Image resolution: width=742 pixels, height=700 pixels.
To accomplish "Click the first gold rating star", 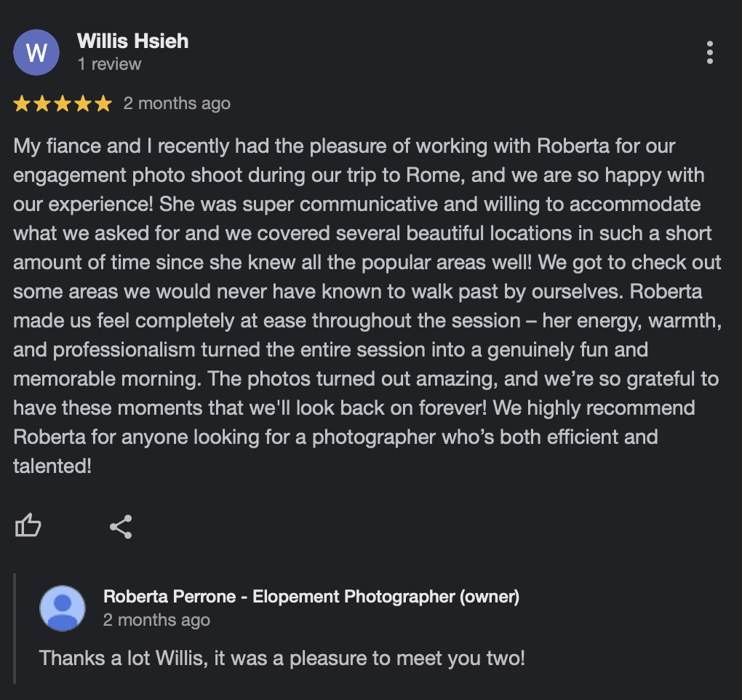I will pyautogui.click(x=22, y=104).
